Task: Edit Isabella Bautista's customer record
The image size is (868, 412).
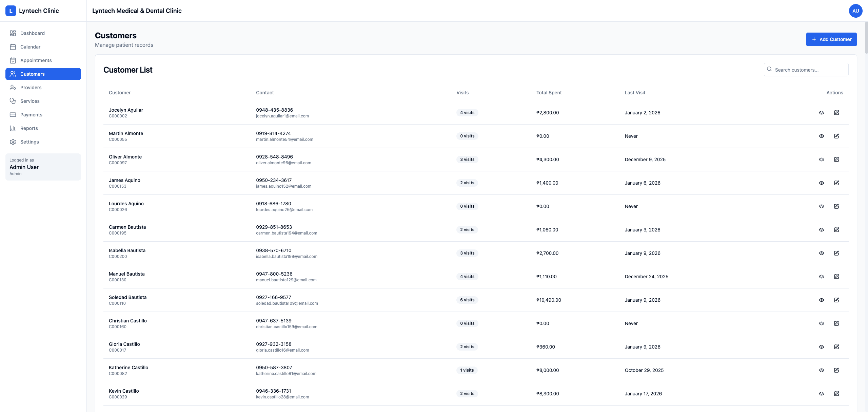Action: (x=836, y=253)
